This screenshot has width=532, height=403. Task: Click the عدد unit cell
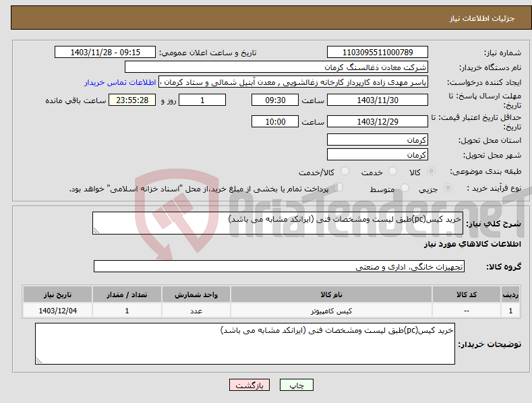click(196, 311)
